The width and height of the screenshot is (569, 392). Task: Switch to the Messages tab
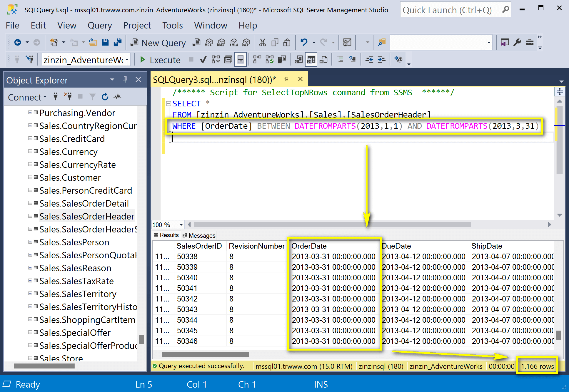tap(199, 235)
